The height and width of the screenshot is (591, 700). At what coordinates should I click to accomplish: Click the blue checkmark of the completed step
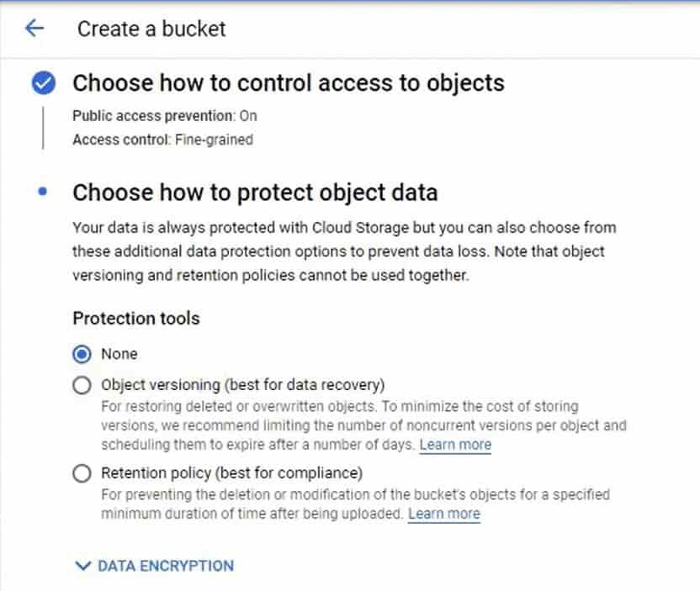44,83
